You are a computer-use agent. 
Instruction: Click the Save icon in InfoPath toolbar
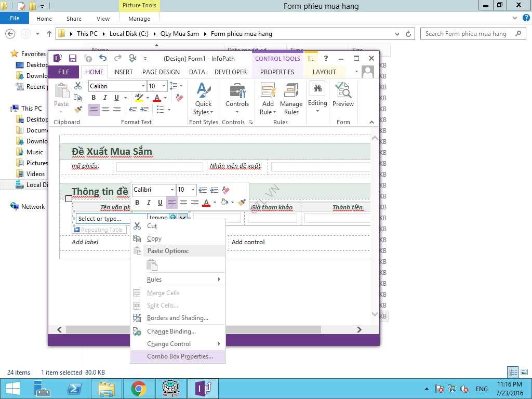coord(73,58)
